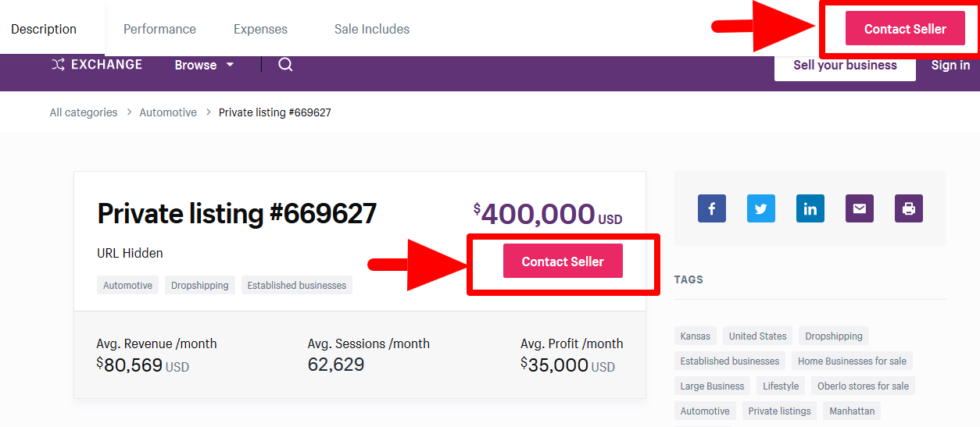Open the Oberlo stores for sale tag

[x=863, y=386]
